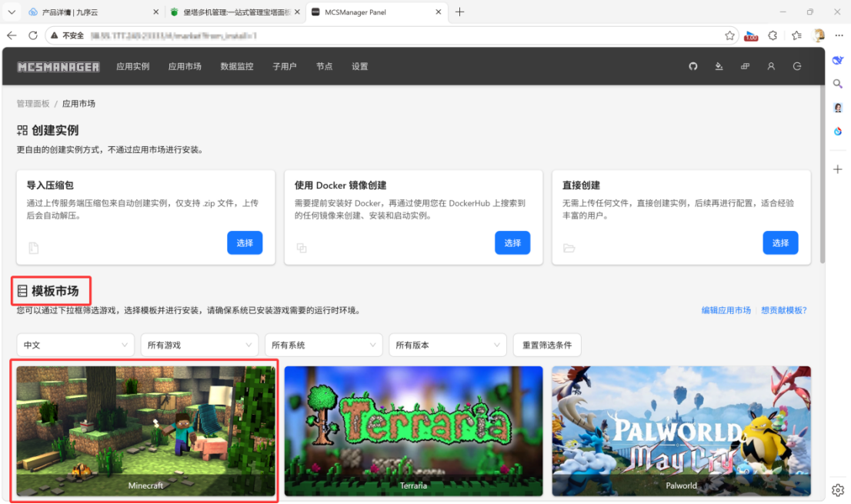Select the Palworld template thumbnail

click(x=681, y=431)
